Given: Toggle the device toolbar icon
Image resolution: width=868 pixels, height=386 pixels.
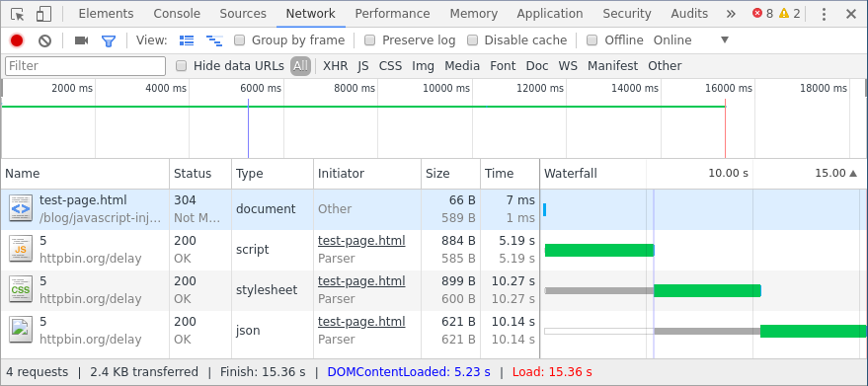Looking at the screenshot, I should [43, 14].
